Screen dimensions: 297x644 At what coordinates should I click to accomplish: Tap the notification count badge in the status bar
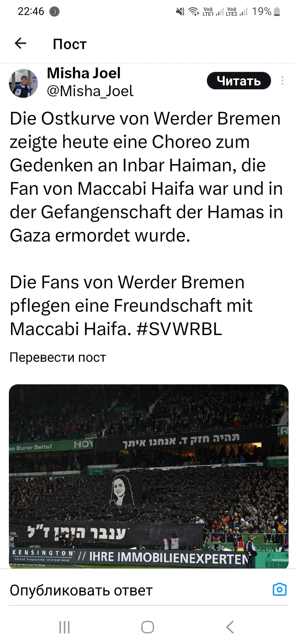pyautogui.click(x=55, y=12)
